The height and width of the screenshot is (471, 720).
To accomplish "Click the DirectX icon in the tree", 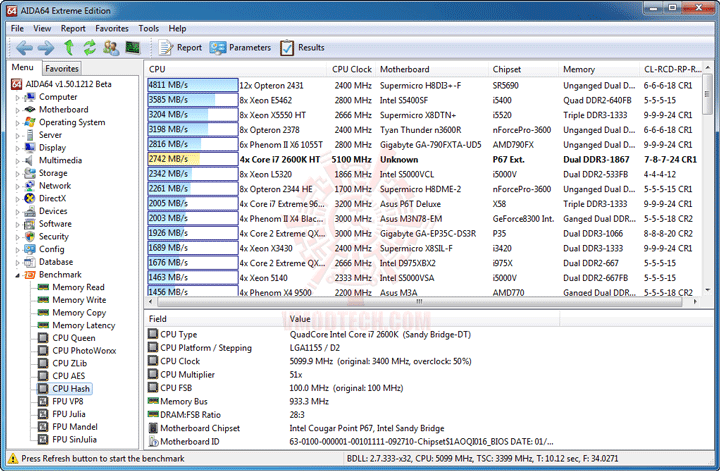I will pyautogui.click(x=30, y=198).
